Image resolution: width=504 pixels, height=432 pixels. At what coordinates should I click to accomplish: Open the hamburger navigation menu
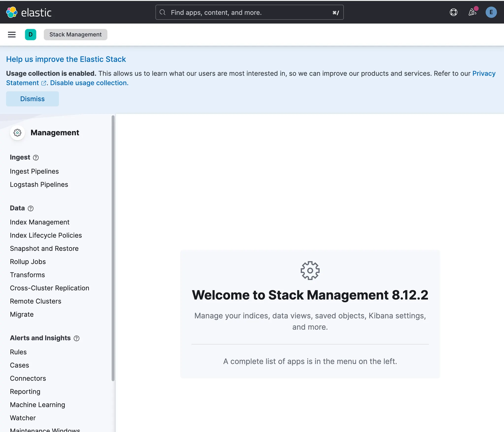pyautogui.click(x=12, y=35)
